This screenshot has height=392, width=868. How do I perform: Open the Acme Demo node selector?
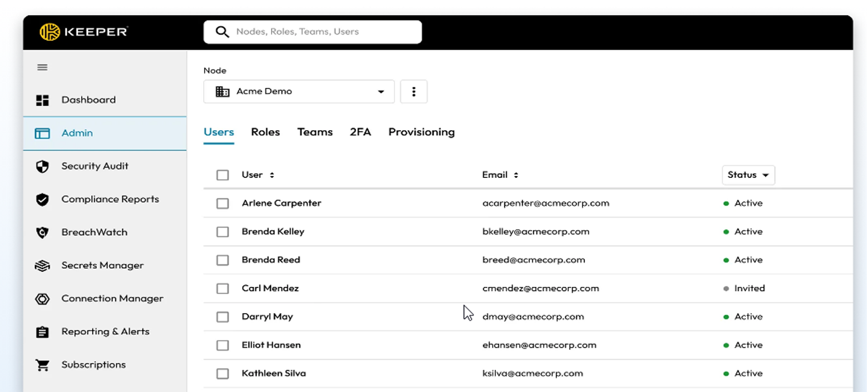coord(299,91)
